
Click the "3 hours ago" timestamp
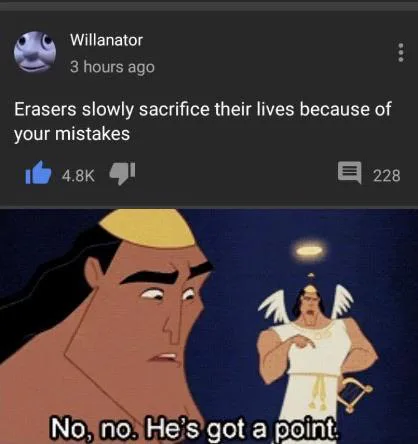tap(112, 67)
